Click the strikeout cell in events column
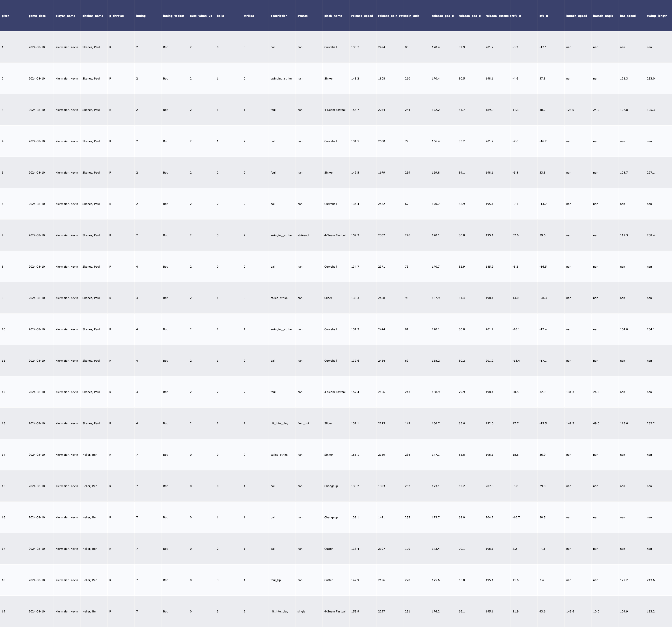The image size is (672, 627). click(303, 235)
